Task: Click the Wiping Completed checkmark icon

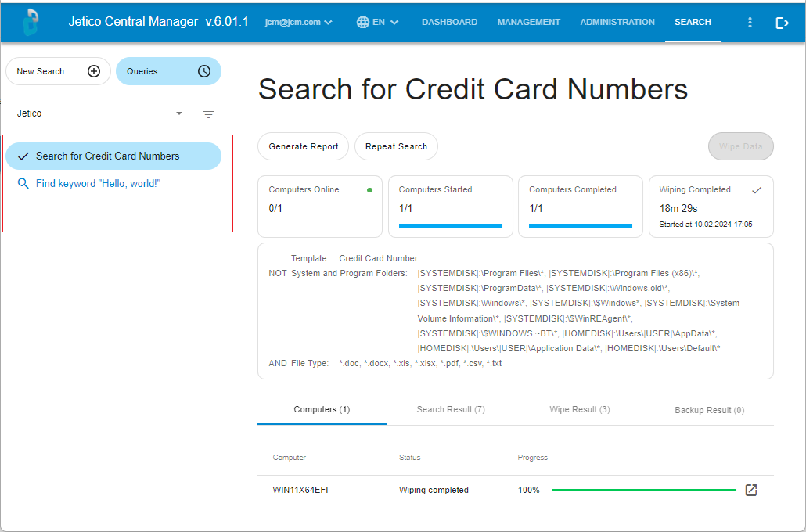Action: tap(756, 190)
